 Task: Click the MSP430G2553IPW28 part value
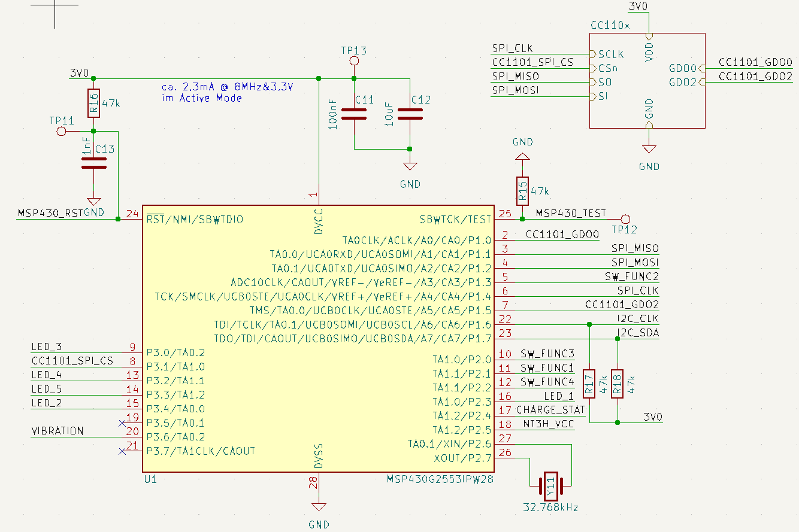(439, 479)
